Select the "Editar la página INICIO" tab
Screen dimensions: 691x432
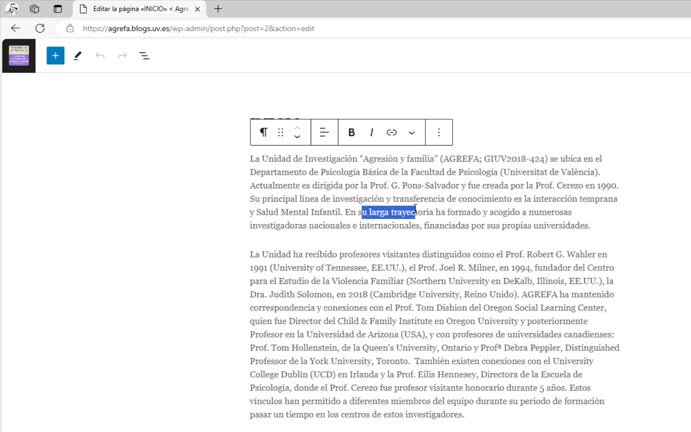click(x=140, y=9)
